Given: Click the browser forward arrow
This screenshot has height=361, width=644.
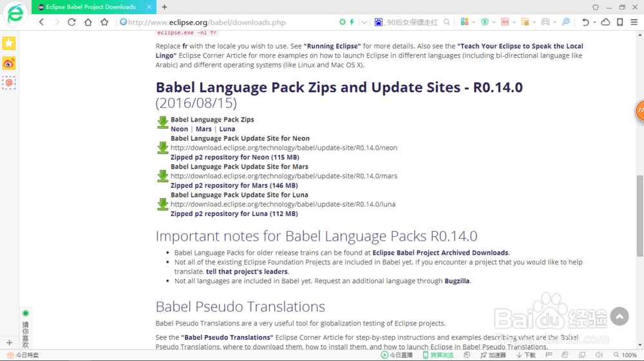Looking at the screenshot, I should click(x=57, y=22).
